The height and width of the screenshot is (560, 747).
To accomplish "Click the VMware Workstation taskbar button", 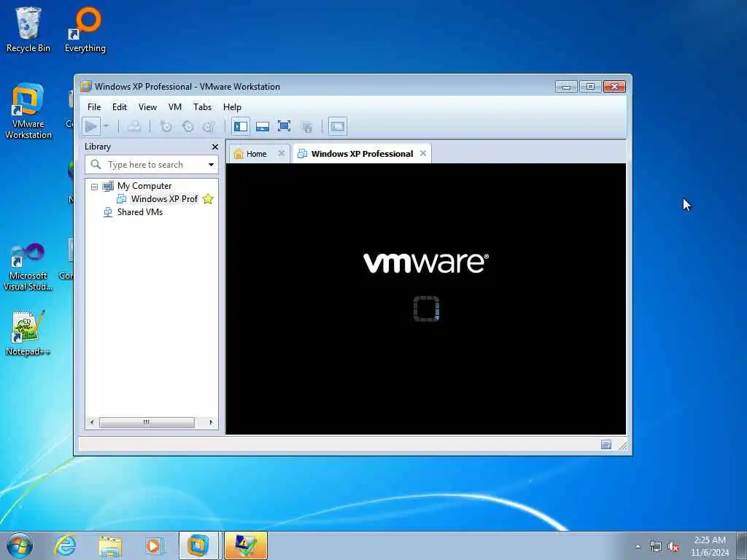I will [x=198, y=545].
